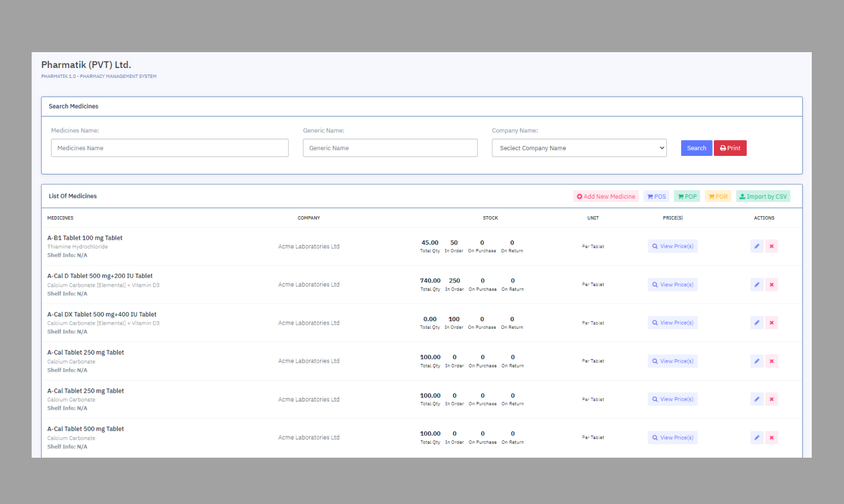Viewport: 844px width, 504px height.
Task: Delete A-Cal DX Tablet entry
Action: point(771,323)
